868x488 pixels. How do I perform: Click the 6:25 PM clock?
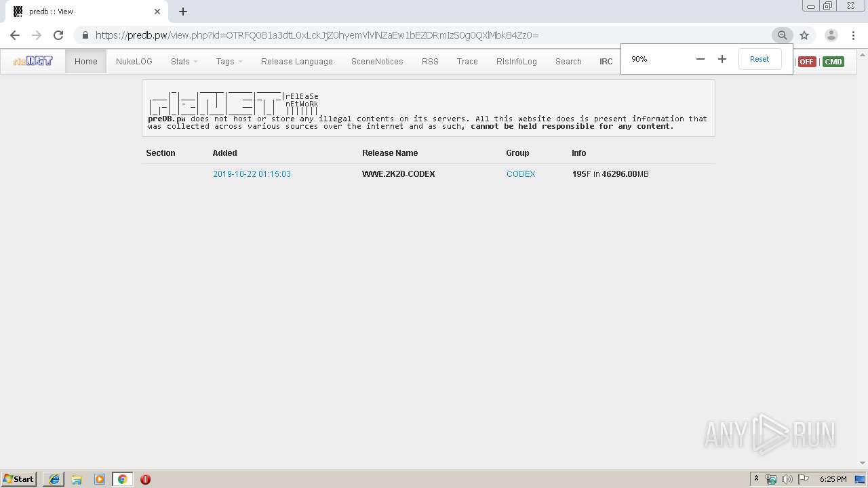point(833,479)
